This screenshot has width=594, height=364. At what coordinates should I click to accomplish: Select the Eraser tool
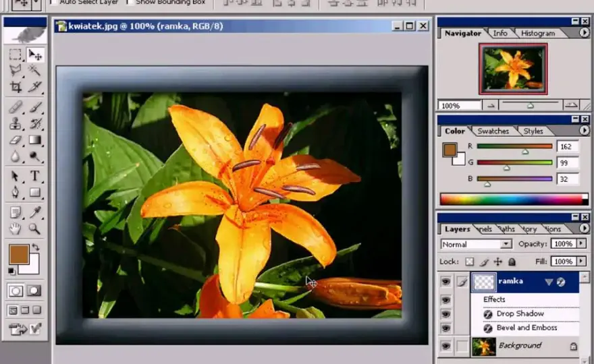point(15,140)
